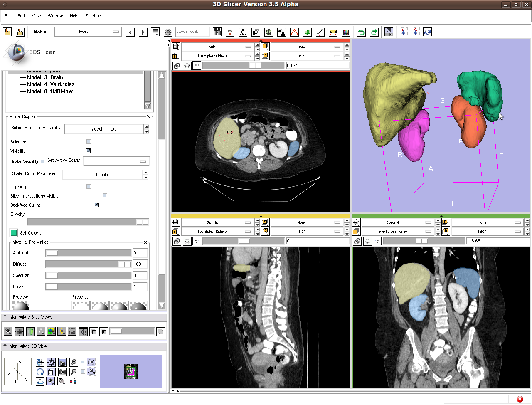
Task: Click the Opacity slider handle
Action: coord(142,222)
